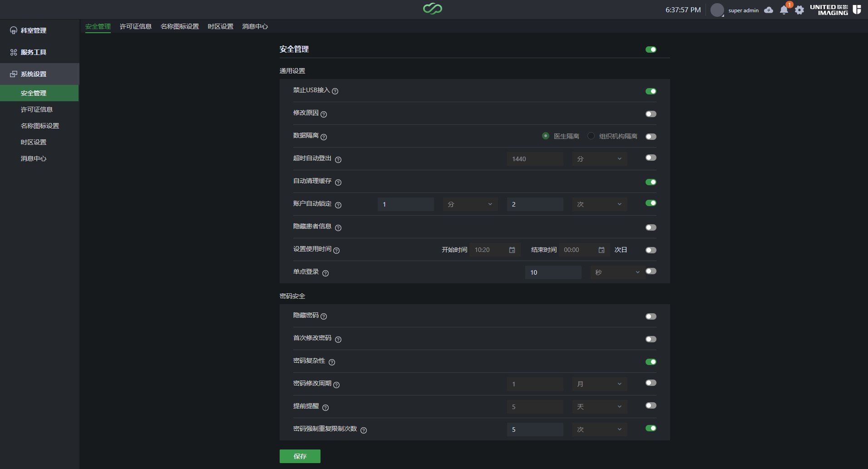Click help icon beside 密码复杂性
The image size is (868, 469).
coord(332,362)
